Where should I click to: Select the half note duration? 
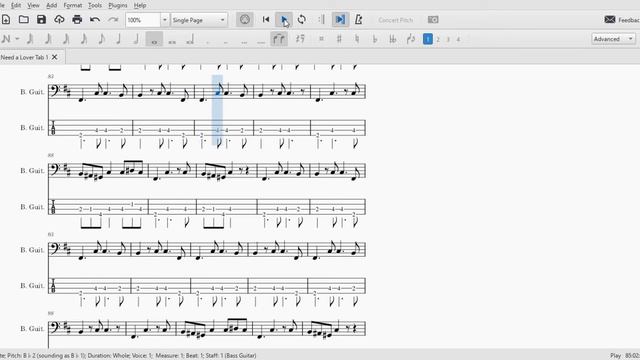[x=136, y=39]
